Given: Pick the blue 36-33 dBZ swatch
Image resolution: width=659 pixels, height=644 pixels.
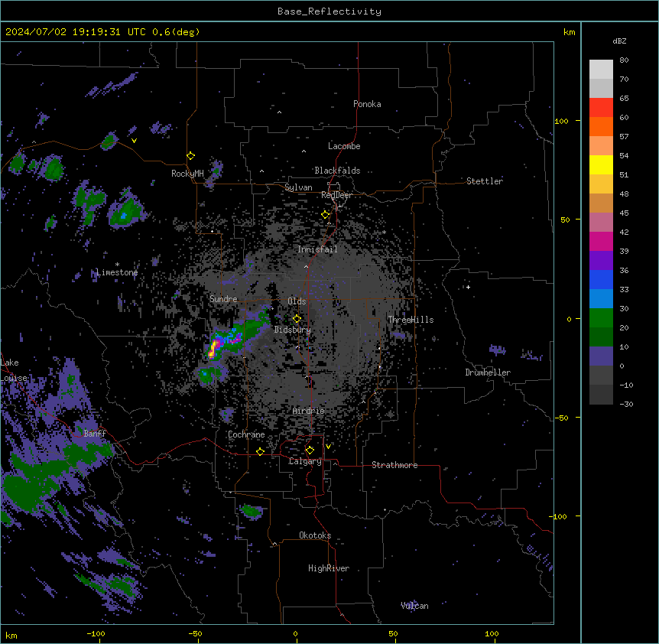Looking at the screenshot, I should [601, 279].
